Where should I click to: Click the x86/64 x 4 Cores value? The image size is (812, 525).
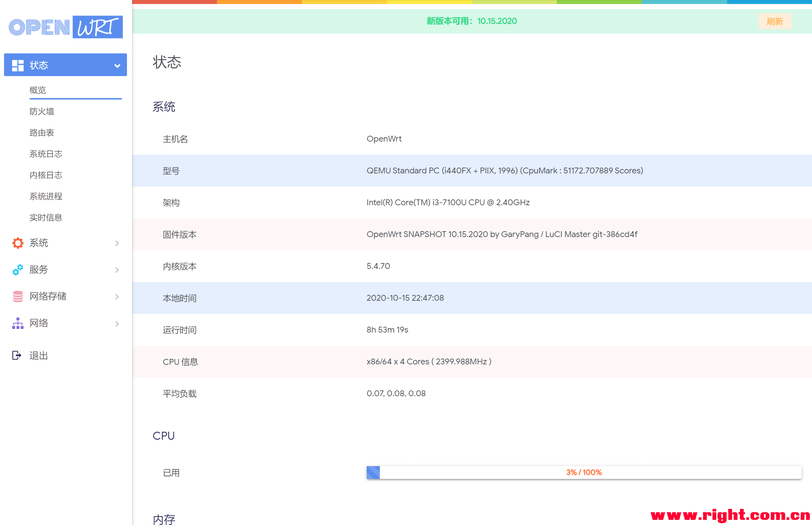(x=429, y=362)
